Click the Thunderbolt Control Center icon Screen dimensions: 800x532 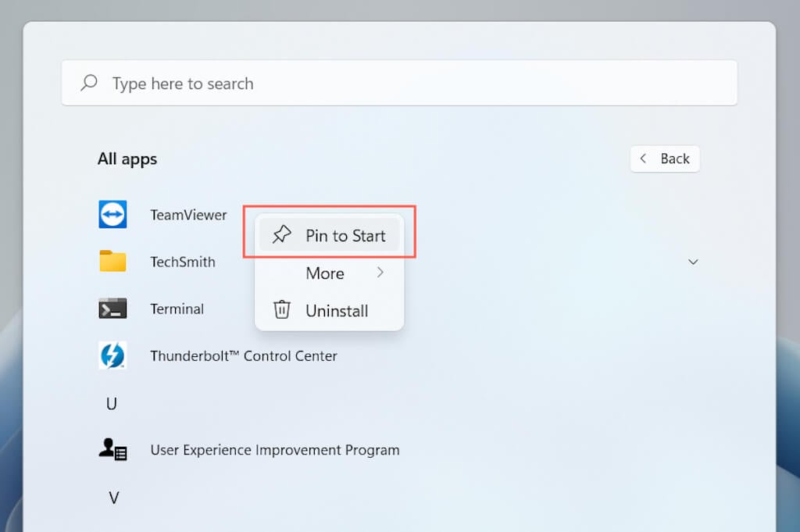coord(112,356)
